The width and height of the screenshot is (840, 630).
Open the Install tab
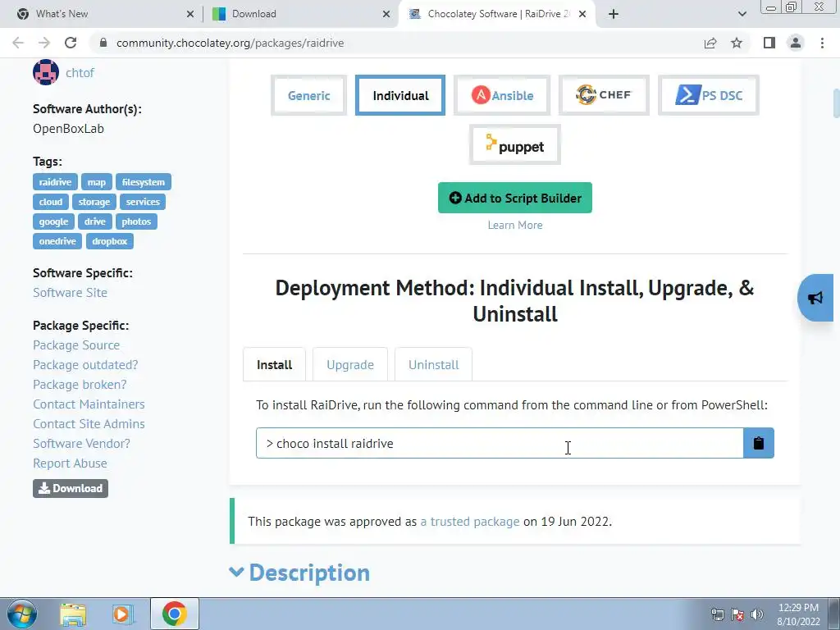(x=274, y=365)
